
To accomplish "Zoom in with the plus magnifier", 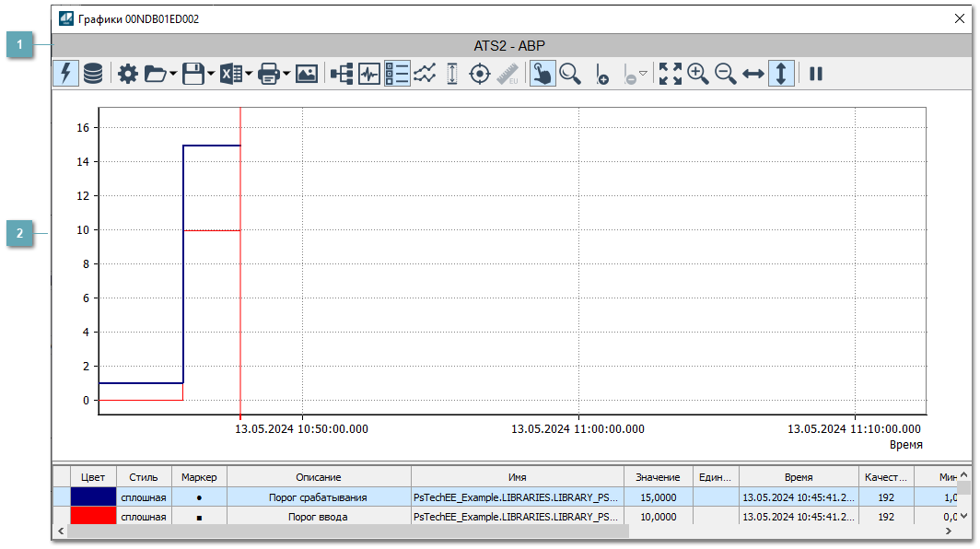I will (x=698, y=74).
